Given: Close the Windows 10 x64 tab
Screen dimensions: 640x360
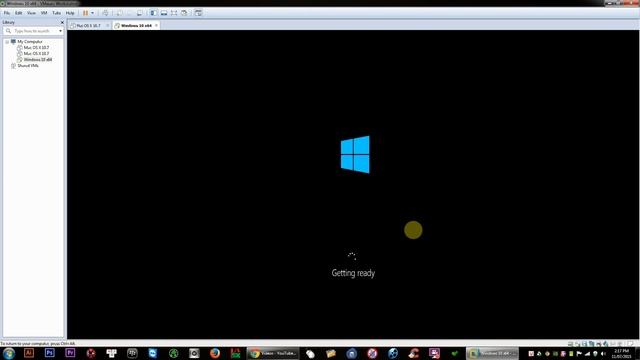Looking at the screenshot, I should click(x=156, y=25).
